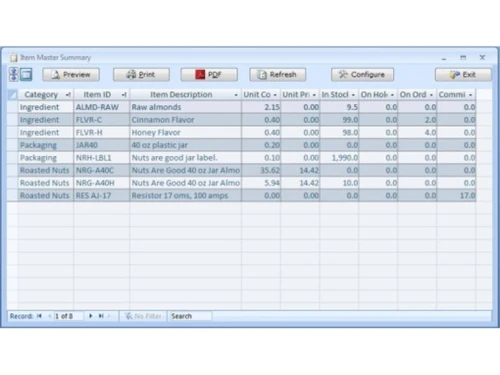This screenshot has width=500, height=375.
Task: Click in stock value '98.0'
Action: point(339,133)
